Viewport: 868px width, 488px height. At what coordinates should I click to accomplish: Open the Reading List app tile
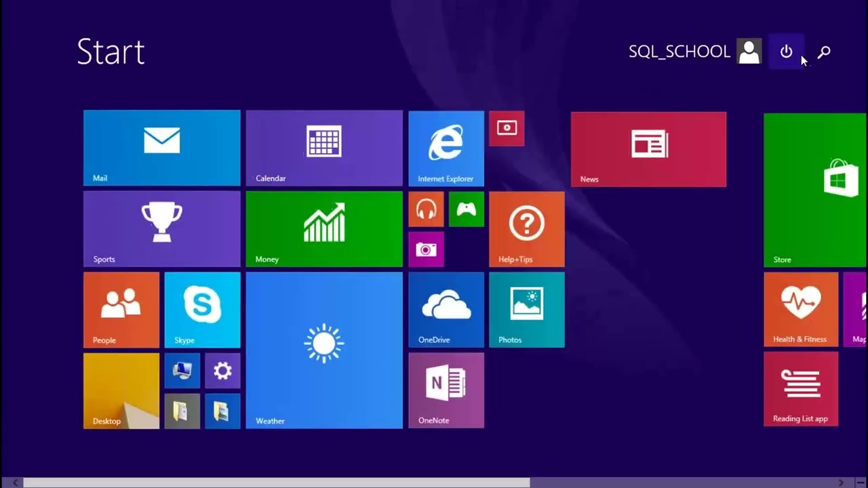coord(801,389)
